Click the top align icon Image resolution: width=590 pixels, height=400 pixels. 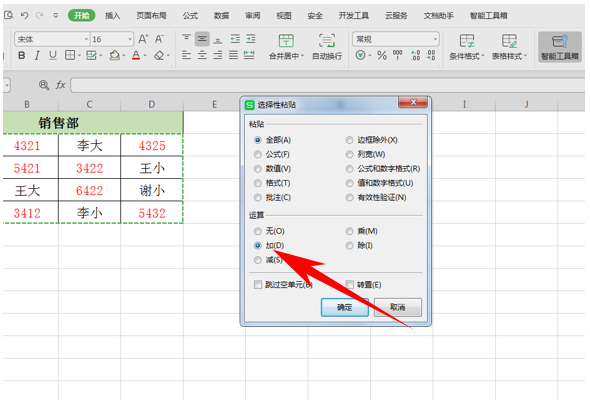(186, 38)
